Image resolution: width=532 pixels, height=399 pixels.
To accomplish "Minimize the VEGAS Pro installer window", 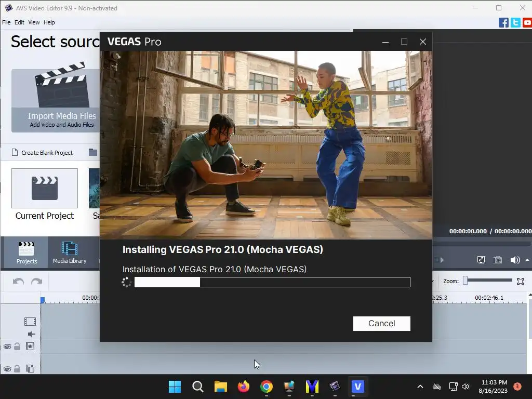I will 385,42.
